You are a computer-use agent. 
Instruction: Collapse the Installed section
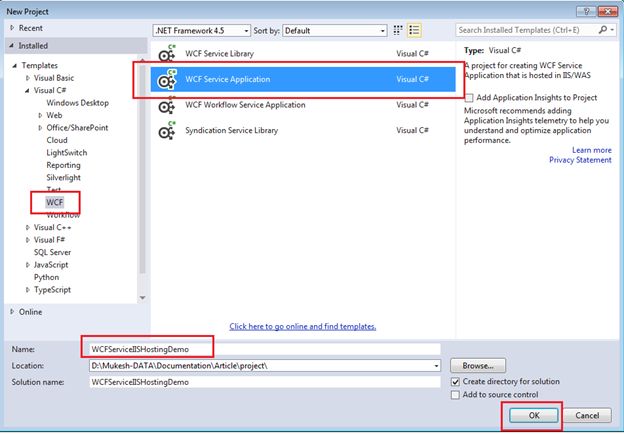click(12, 46)
